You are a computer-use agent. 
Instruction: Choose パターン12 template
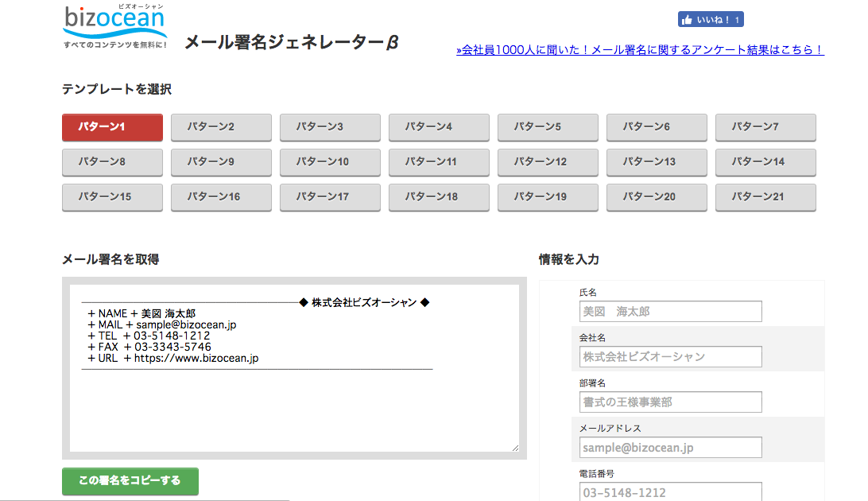click(548, 161)
